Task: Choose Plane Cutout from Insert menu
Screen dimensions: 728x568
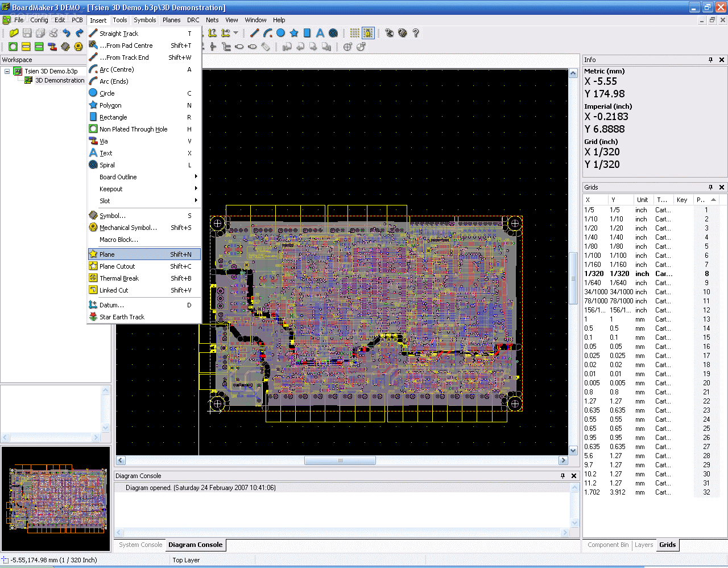Action: pos(144,266)
